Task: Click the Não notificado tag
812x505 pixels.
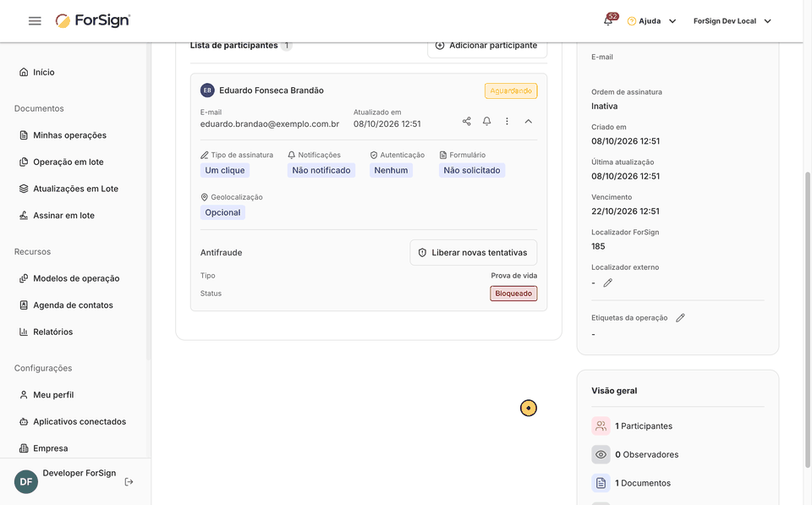Action: click(x=321, y=170)
